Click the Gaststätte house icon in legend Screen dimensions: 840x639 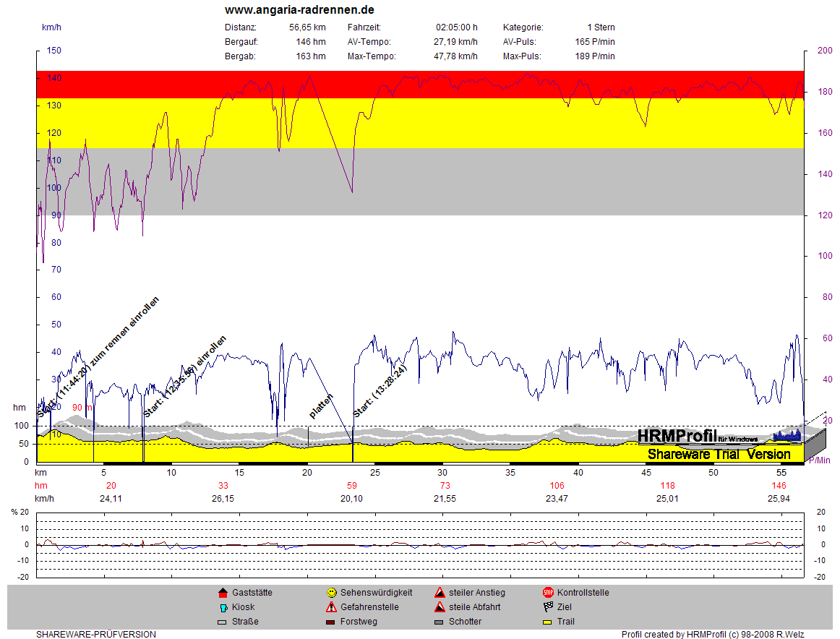223,593
